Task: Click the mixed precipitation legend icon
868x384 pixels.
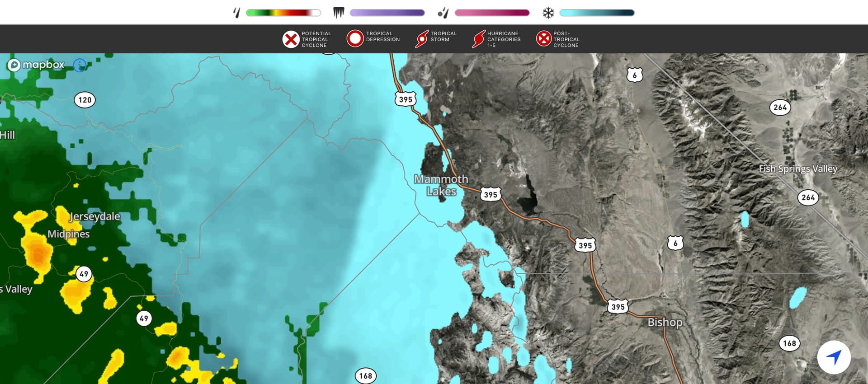Action: point(443,13)
